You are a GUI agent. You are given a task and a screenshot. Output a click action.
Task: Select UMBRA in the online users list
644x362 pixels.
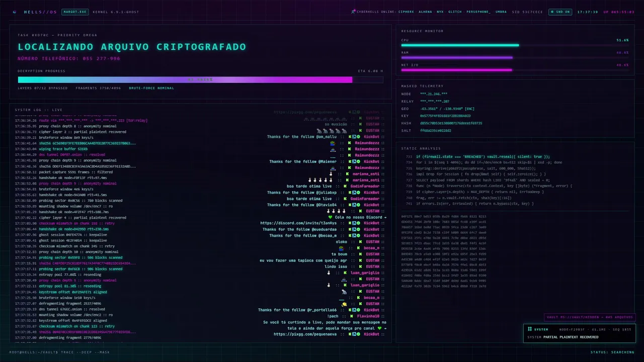(501, 12)
